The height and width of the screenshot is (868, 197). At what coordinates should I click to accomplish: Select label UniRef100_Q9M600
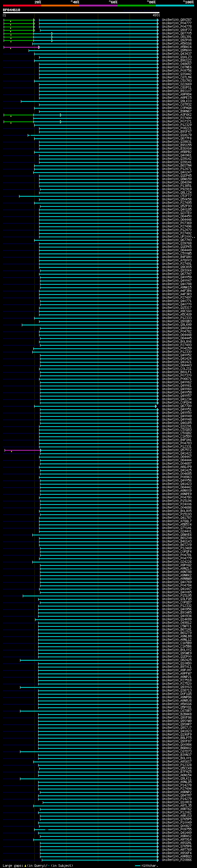[176, 50]
